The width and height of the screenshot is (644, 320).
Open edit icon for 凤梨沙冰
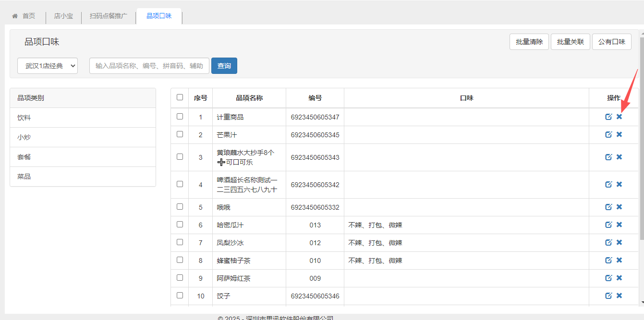608,243
